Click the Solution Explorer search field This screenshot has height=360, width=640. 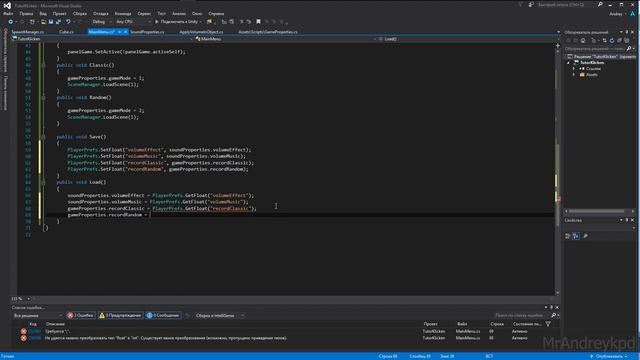pyautogui.click(x=594, y=49)
